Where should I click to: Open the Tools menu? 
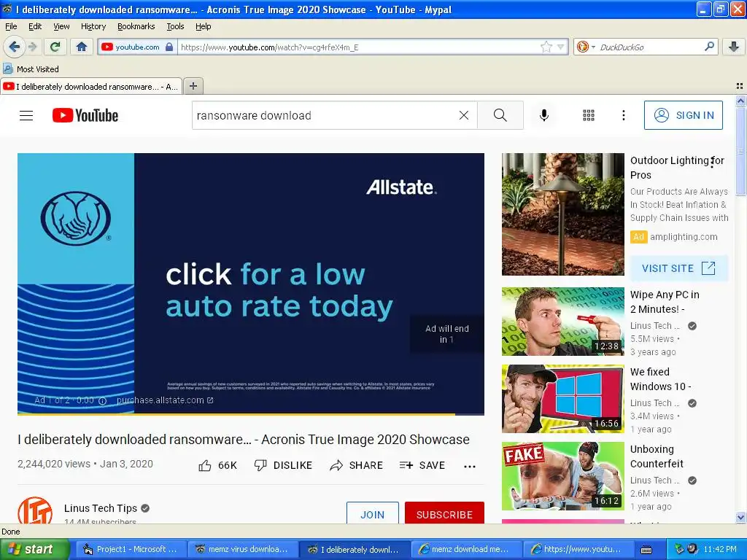coord(175,26)
